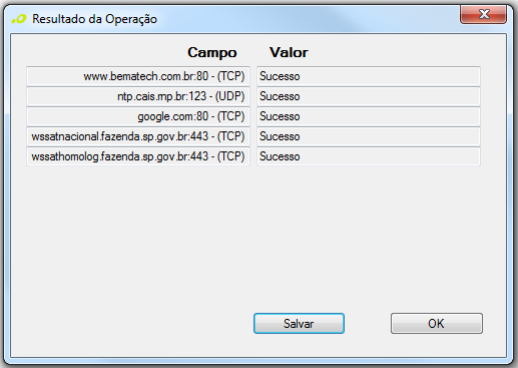Confirm the dialog with OK
The height and width of the screenshot is (368, 518).
(437, 323)
